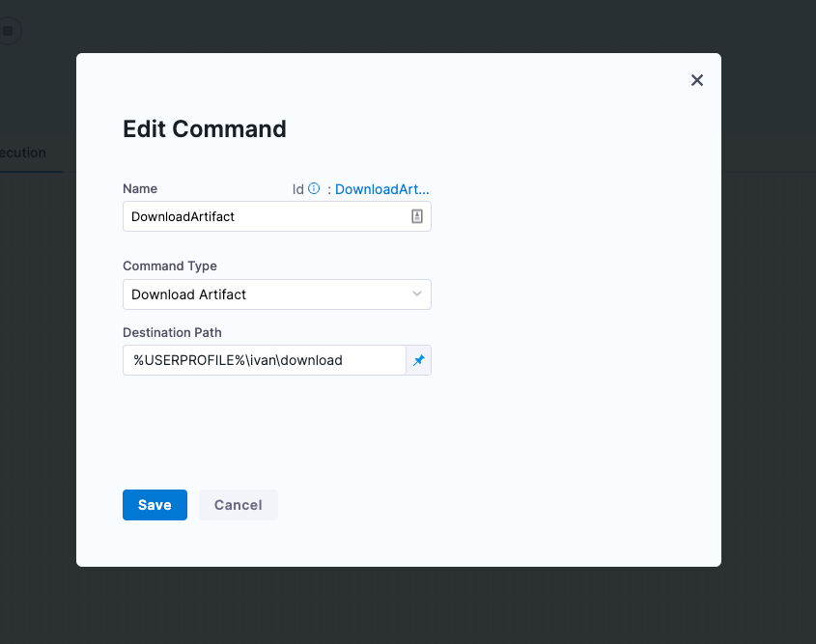
Task: Click the DownloadArt... Id link
Action: click(x=381, y=189)
